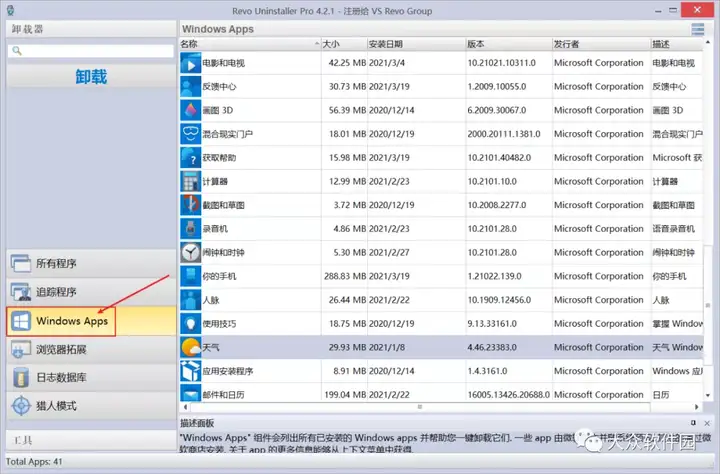Click the search input field
Screen dimensions: 720x474
click(91, 51)
